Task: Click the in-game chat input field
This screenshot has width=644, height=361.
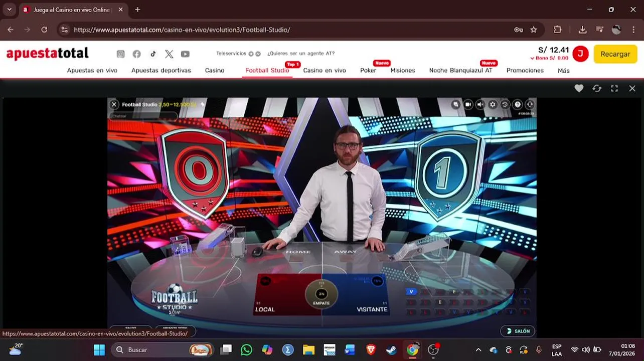Action: 143,116
